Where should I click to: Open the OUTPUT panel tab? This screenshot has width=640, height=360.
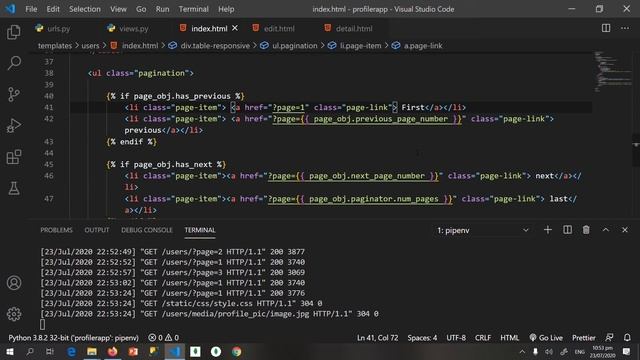97,230
